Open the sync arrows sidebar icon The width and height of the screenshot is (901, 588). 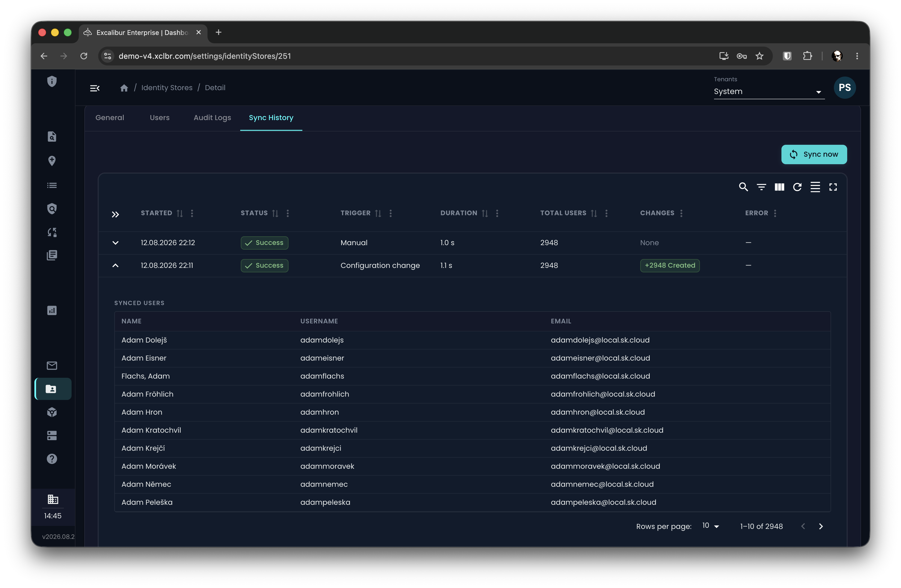pos(52,232)
